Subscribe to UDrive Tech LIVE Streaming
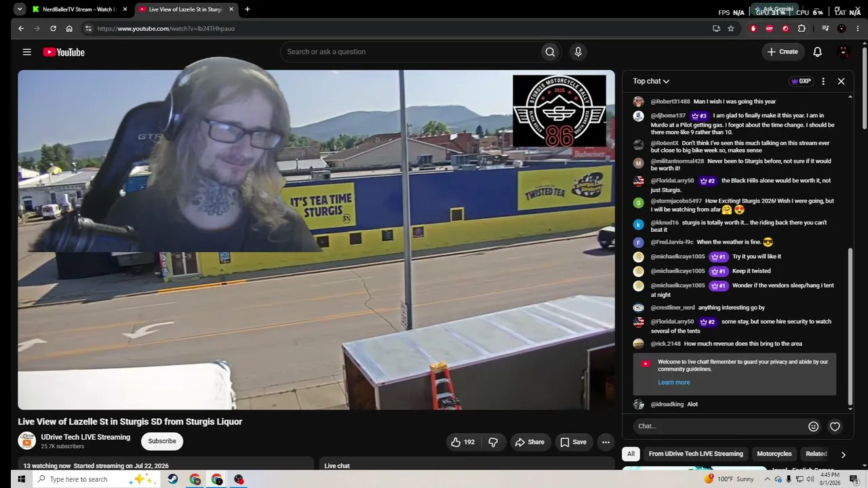The width and height of the screenshot is (868, 488). tap(162, 441)
